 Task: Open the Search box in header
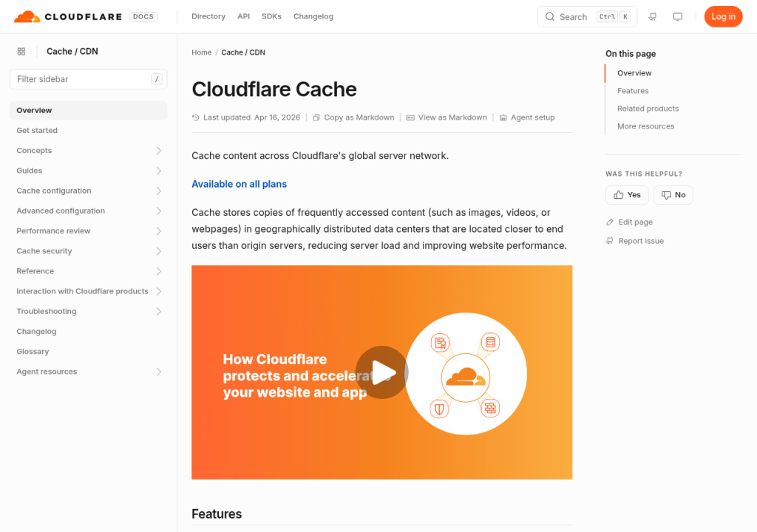587,17
